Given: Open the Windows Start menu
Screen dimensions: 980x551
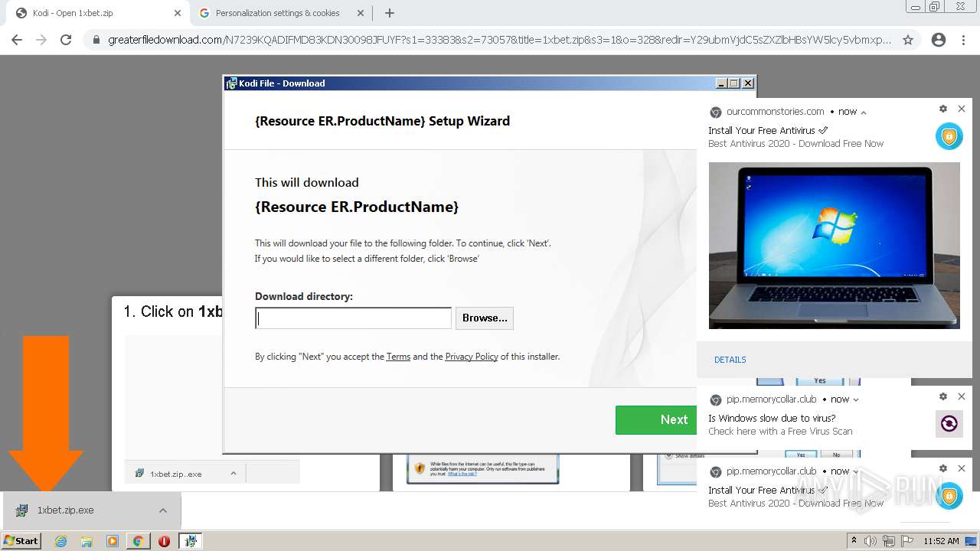Looking at the screenshot, I should point(21,540).
